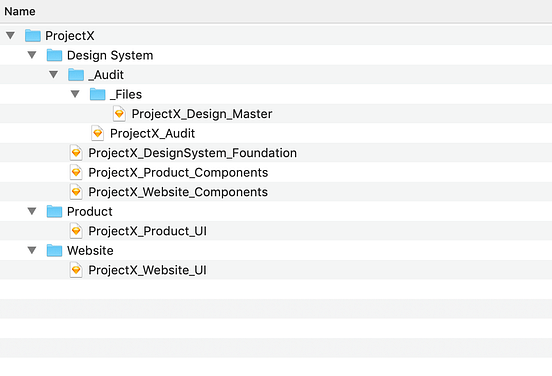
Task: Click Sketch icon of ProjectX_Audit
Action: (x=98, y=133)
